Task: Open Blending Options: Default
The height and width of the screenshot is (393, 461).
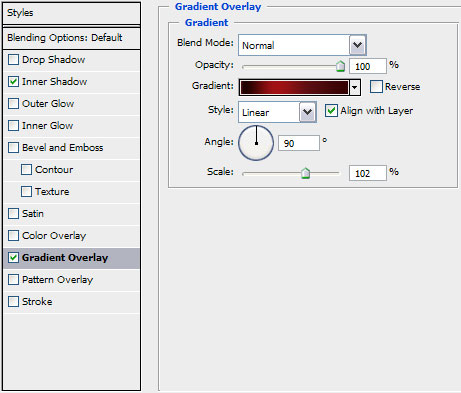Action: [x=71, y=38]
